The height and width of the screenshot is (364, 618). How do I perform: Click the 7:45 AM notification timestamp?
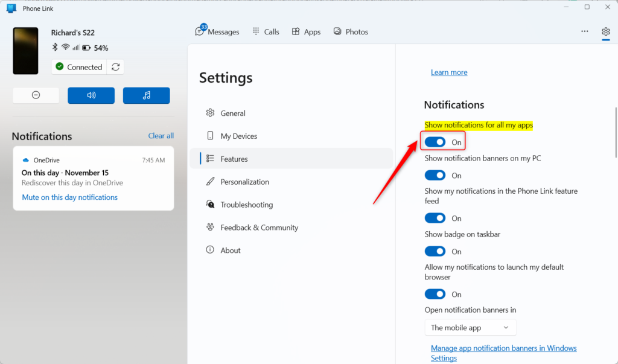tap(153, 160)
